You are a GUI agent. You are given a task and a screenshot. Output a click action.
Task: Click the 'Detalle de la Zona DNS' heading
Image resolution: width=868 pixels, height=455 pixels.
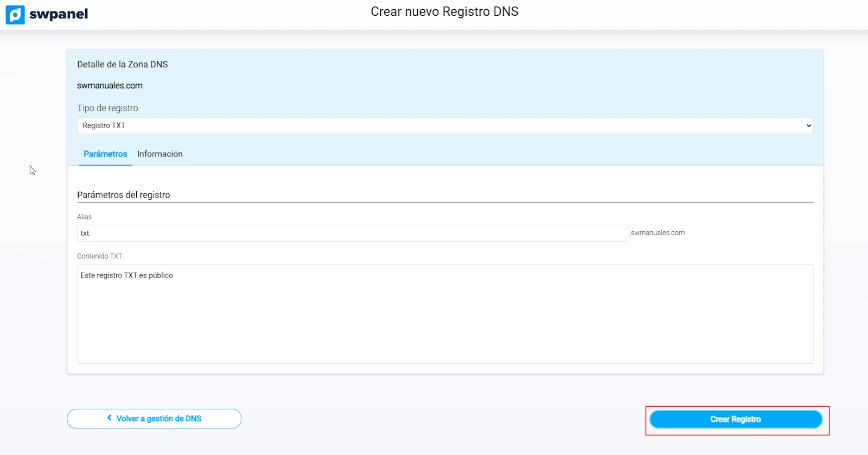(x=123, y=65)
